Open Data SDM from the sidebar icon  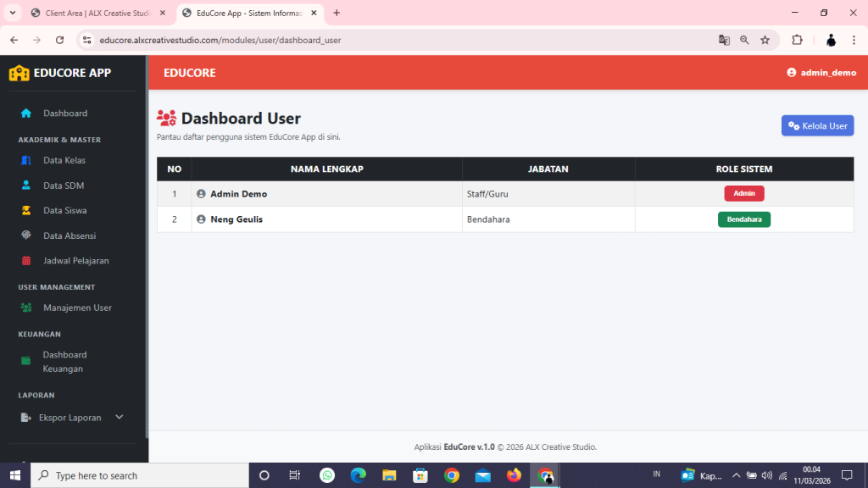point(25,185)
